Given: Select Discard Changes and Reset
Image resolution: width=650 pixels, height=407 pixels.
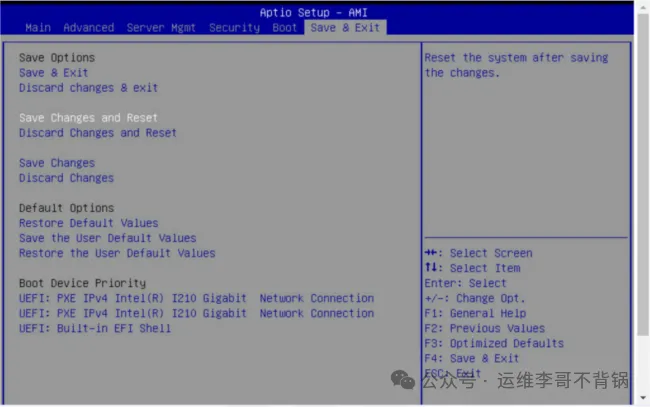Looking at the screenshot, I should tap(98, 133).
